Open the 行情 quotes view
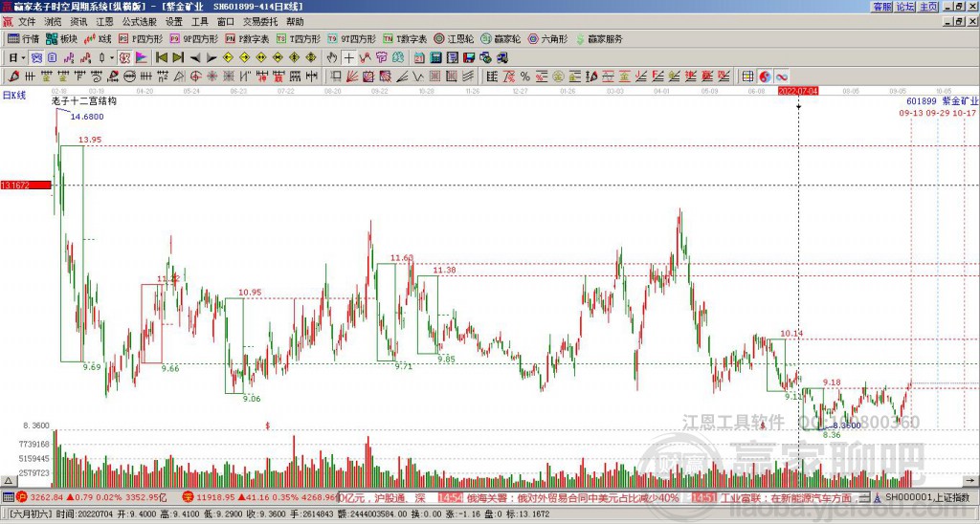980x524 pixels. coord(23,38)
